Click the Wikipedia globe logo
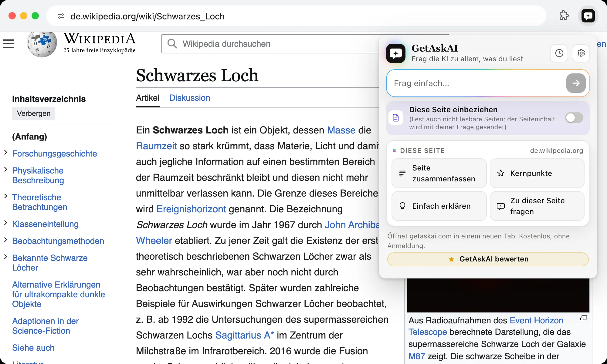This screenshot has width=607, height=364. tap(42, 44)
